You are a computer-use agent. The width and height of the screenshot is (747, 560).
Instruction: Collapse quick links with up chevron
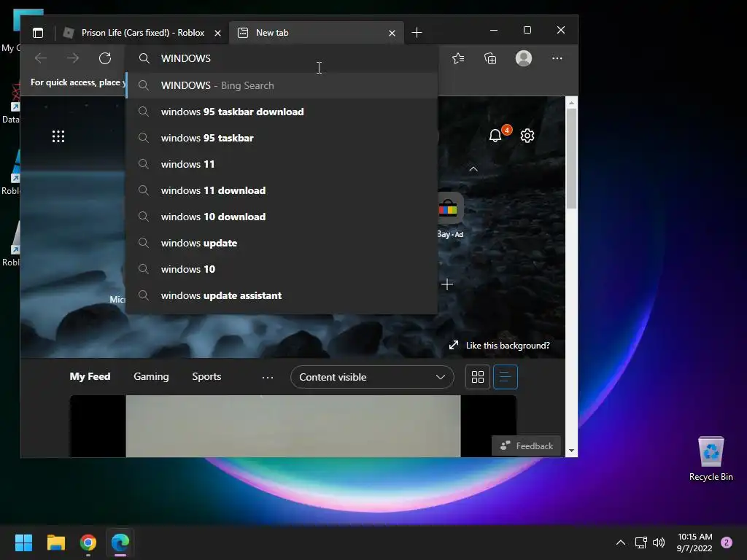pos(473,169)
